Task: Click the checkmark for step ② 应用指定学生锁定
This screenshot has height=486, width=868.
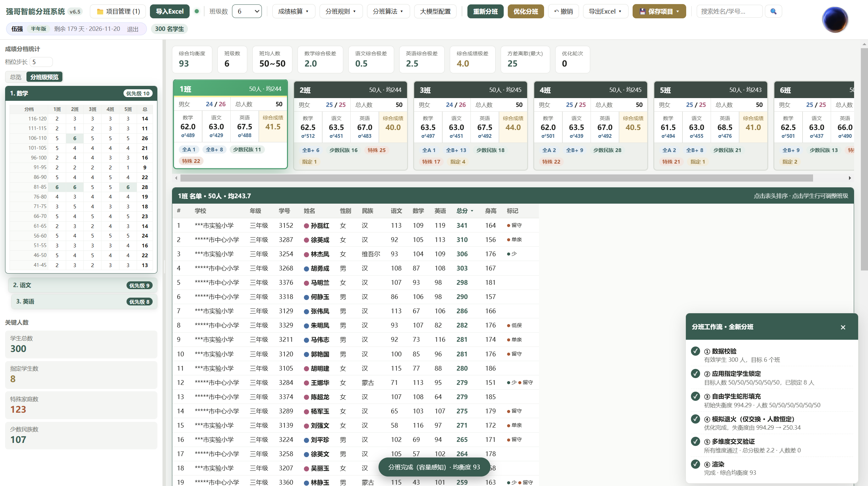Action: tap(695, 373)
